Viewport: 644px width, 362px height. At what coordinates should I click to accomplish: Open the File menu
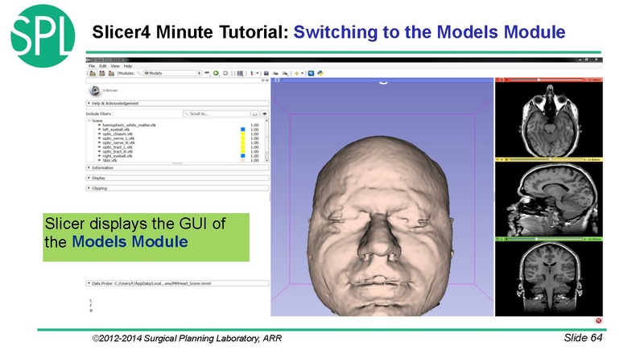click(92, 66)
